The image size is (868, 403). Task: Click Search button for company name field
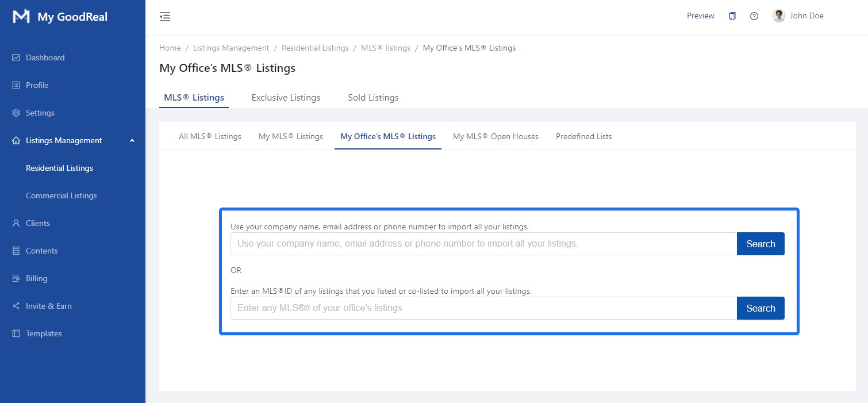tap(760, 244)
